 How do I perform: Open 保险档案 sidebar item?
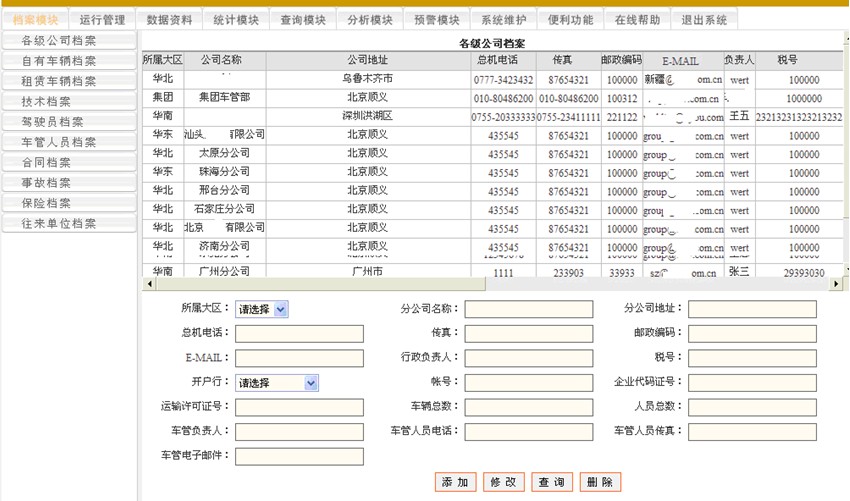[x=69, y=203]
